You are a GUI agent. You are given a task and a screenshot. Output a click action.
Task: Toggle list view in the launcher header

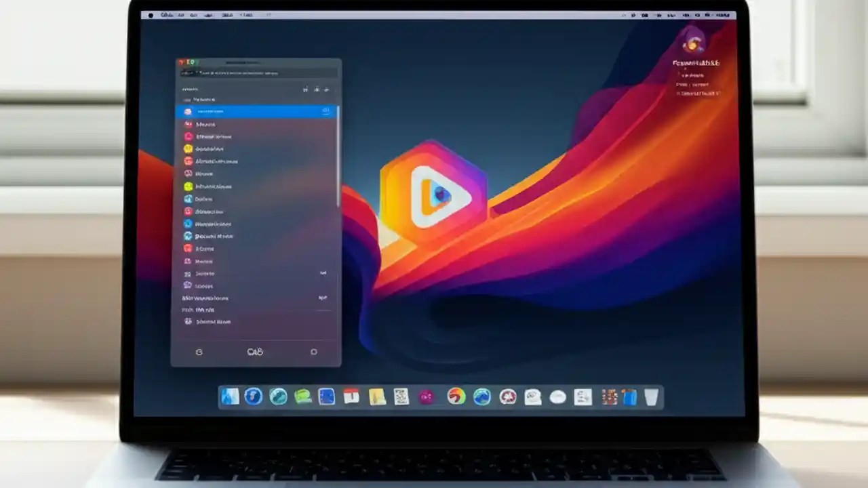point(317,89)
